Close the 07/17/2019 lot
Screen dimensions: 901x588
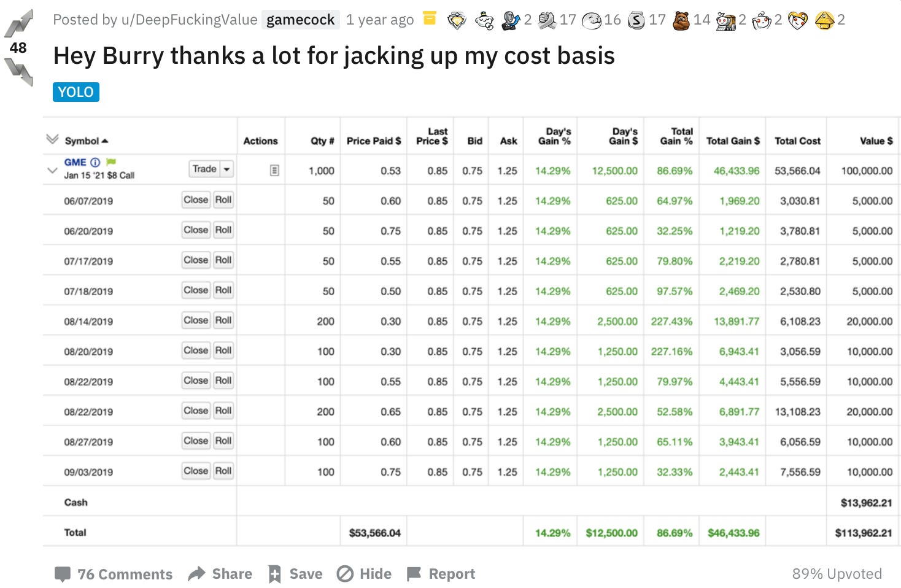coord(196,260)
